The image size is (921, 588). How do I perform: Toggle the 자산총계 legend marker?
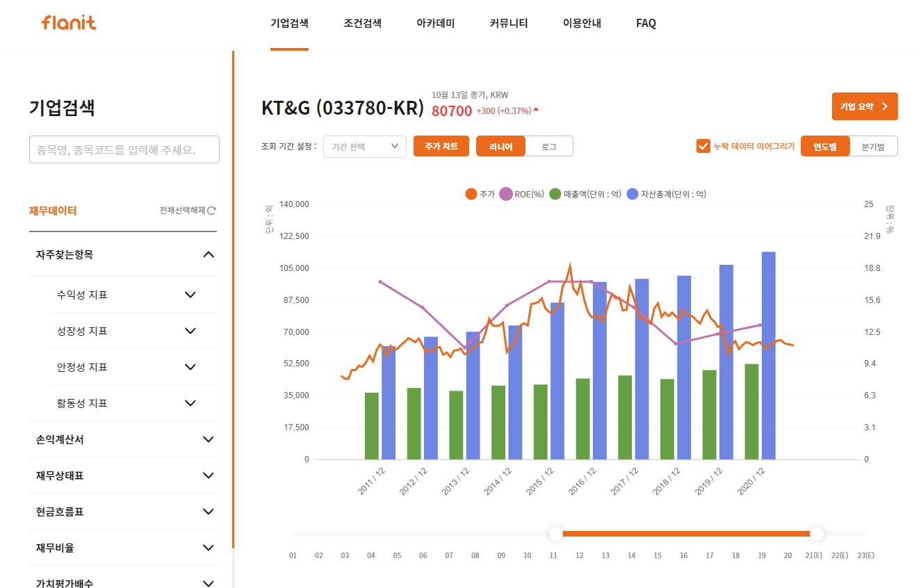632,194
